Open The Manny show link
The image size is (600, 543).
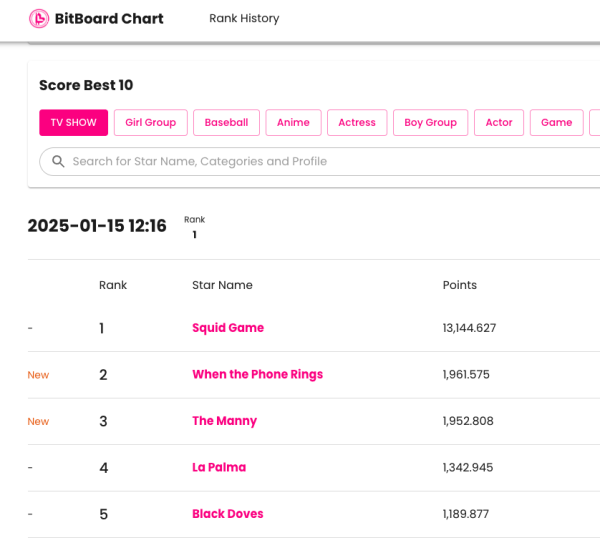coord(224,421)
